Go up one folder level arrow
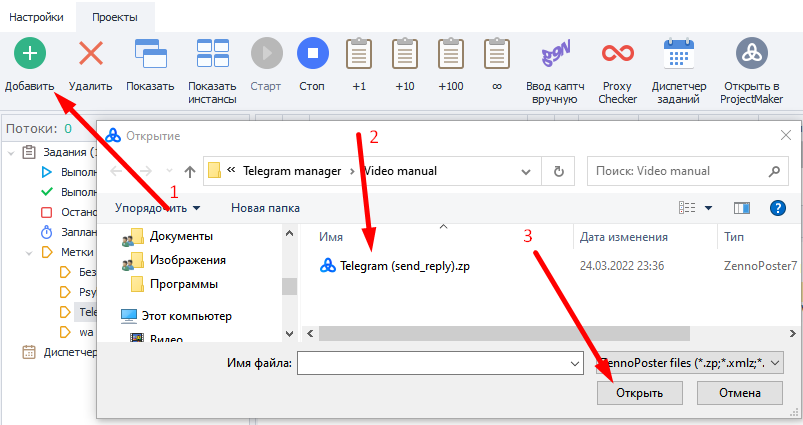This screenshot has height=425, width=803. (190, 172)
